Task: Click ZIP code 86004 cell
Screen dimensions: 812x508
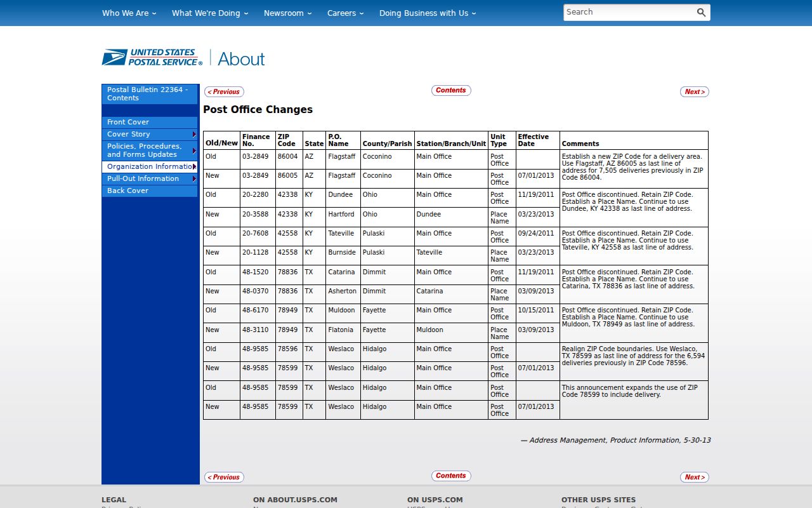Action: click(x=289, y=159)
